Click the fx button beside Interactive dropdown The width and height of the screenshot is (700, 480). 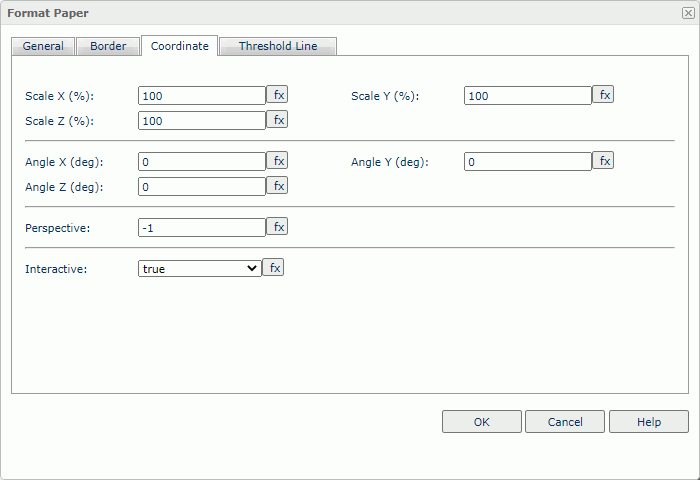pos(273,268)
